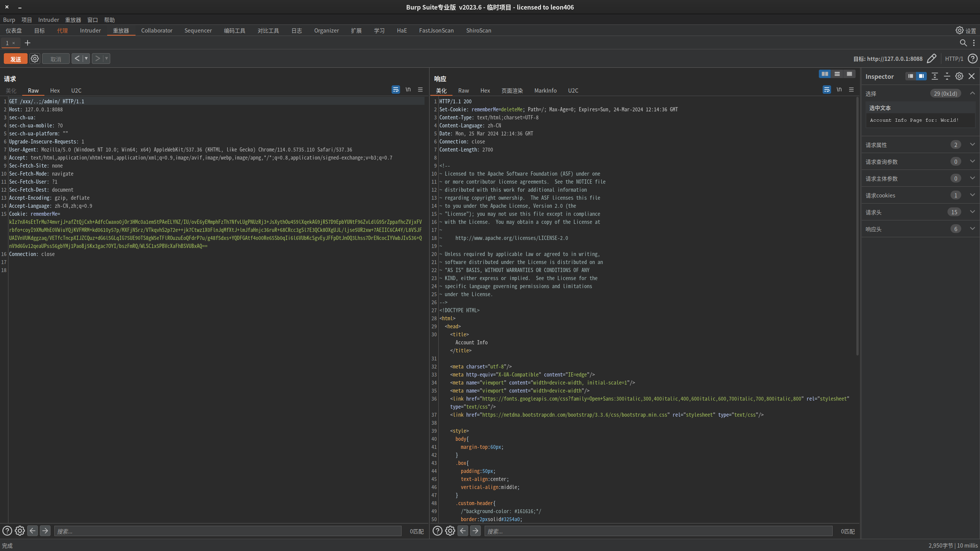Open Inspector settings gear
This screenshot has width=980, height=551.
click(959, 76)
